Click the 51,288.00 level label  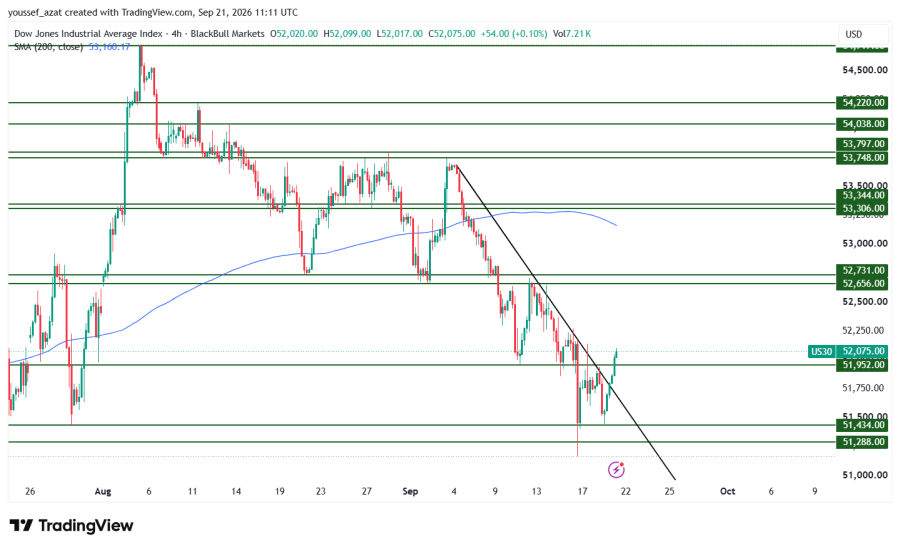coord(863,442)
